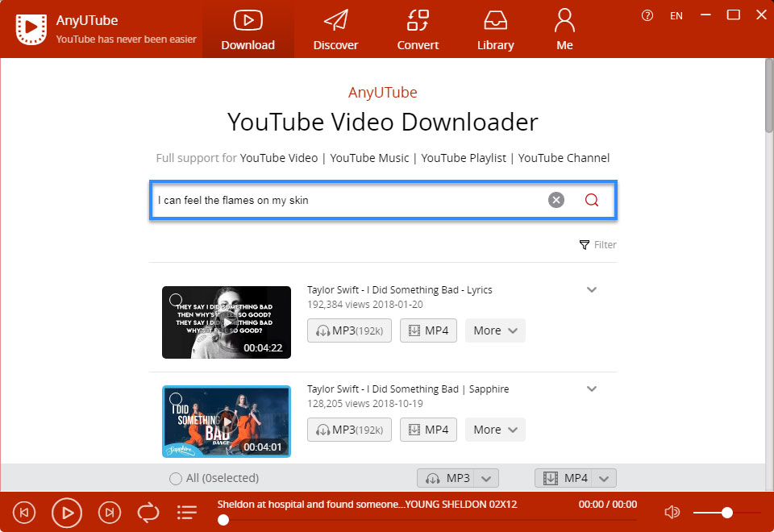The image size is (774, 532).
Task: Open the batch MP4 quality dropdown arrow
Action: (x=604, y=478)
